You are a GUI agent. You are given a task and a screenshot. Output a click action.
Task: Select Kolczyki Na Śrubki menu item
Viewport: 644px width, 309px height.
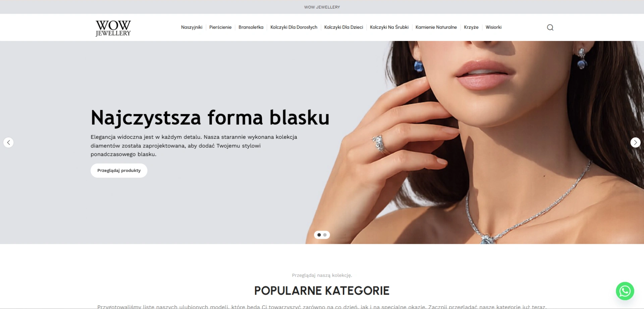pos(389,27)
